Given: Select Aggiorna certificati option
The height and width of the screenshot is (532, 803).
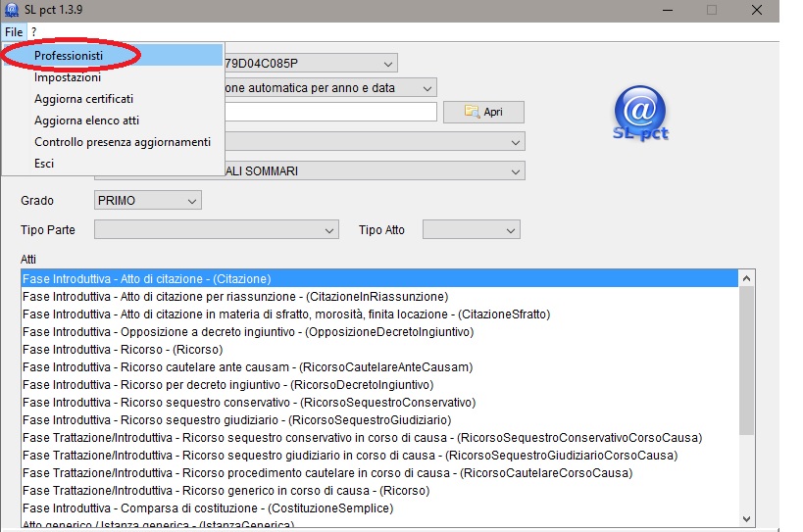Looking at the screenshot, I should 83,99.
